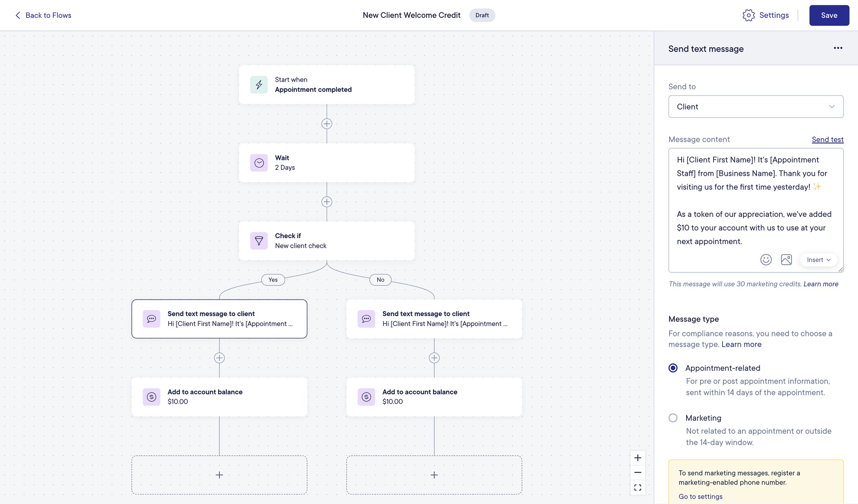Viewport: 858px width, 504px height.
Task: Add new step at end of Yes branch
Action: point(220,475)
